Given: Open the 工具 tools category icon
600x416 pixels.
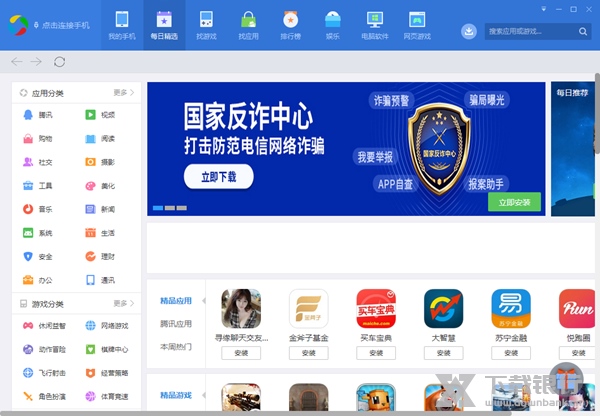Looking at the screenshot, I should (28, 186).
